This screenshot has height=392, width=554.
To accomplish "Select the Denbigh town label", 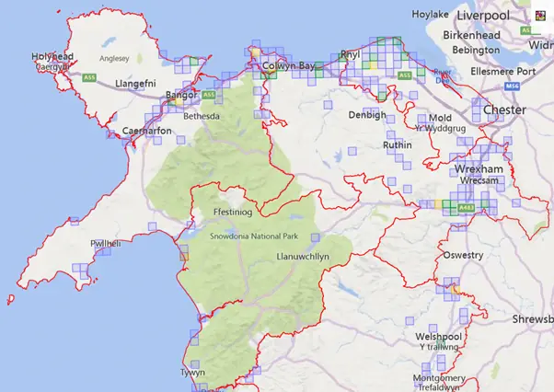I will (367, 115).
